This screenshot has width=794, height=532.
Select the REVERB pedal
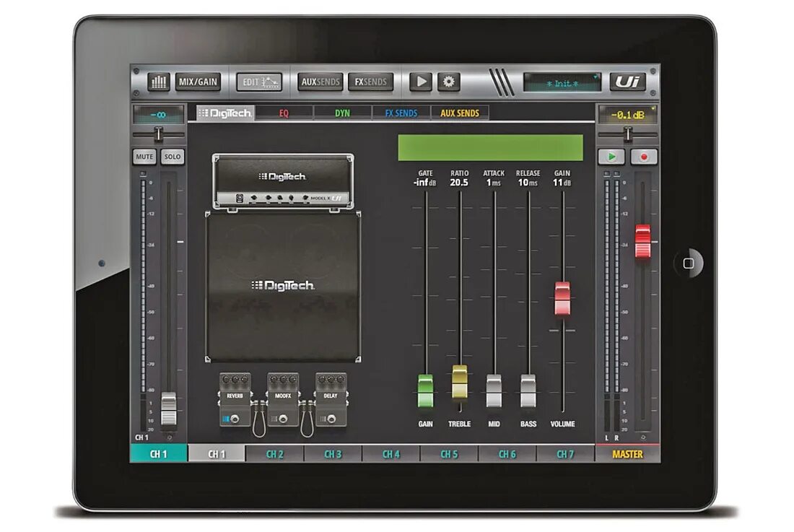tap(235, 399)
